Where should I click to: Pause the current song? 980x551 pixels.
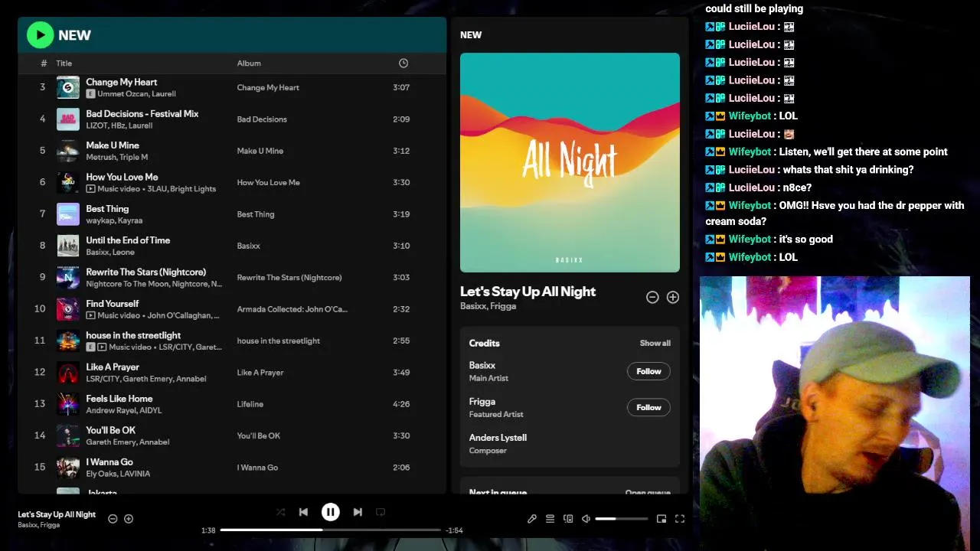330,512
